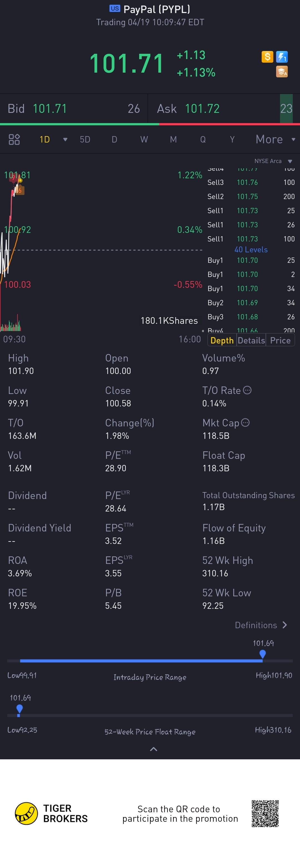The width and height of the screenshot is (300, 868).
Task: Switch to the Details tab
Action: click(251, 340)
